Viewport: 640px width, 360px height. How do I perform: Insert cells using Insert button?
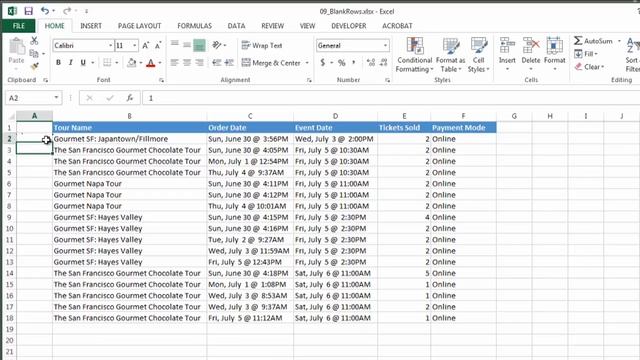tap(507, 54)
